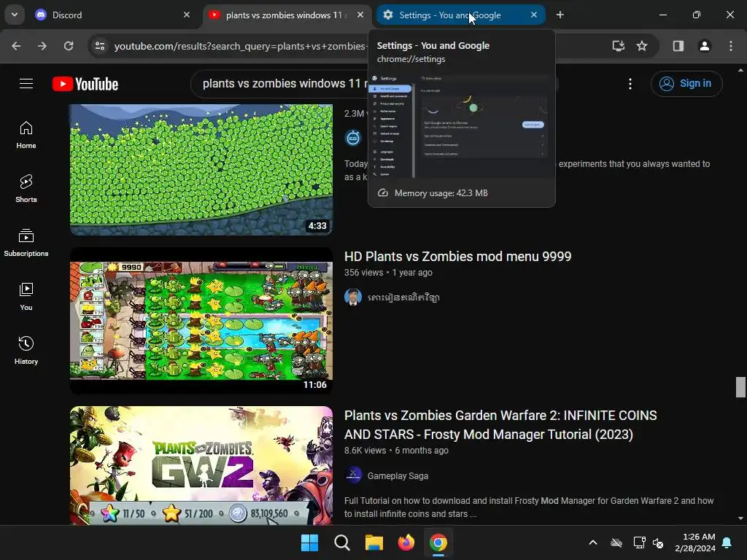Bookmark this tab with star icon
This screenshot has height=560, width=747.
point(642,46)
